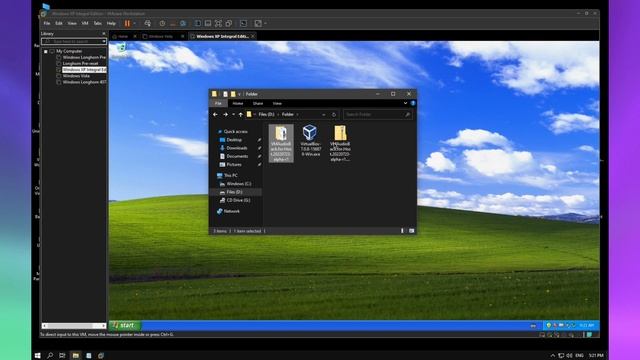
Task: Open the Snapshot Manager toolbar icon
Action: tap(183, 24)
